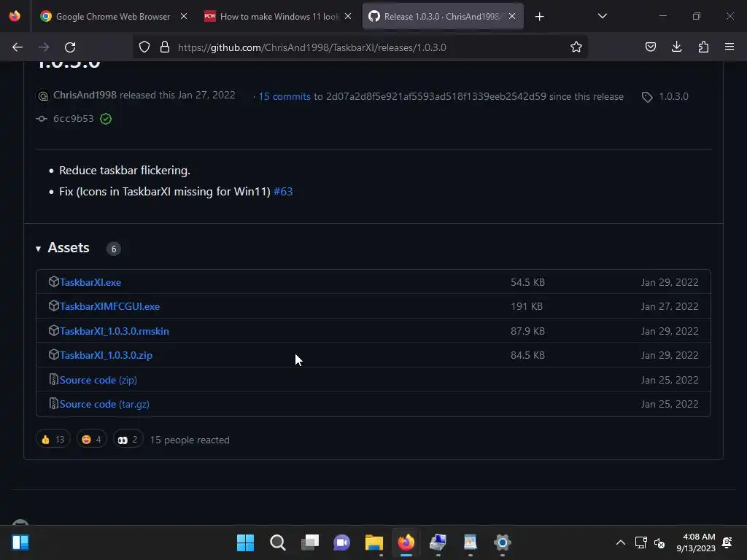Click the forward navigation arrow

(44, 47)
